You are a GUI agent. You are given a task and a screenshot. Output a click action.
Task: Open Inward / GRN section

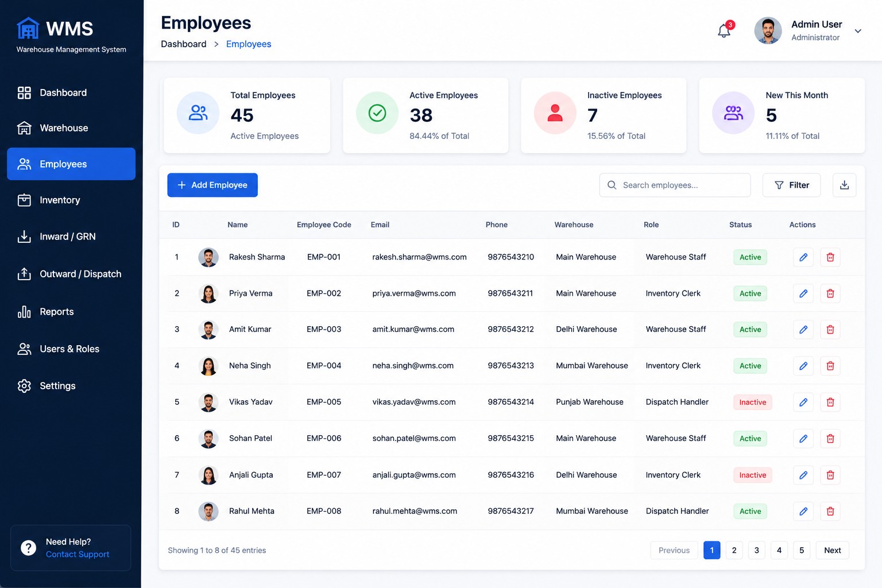pyautogui.click(x=71, y=237)
